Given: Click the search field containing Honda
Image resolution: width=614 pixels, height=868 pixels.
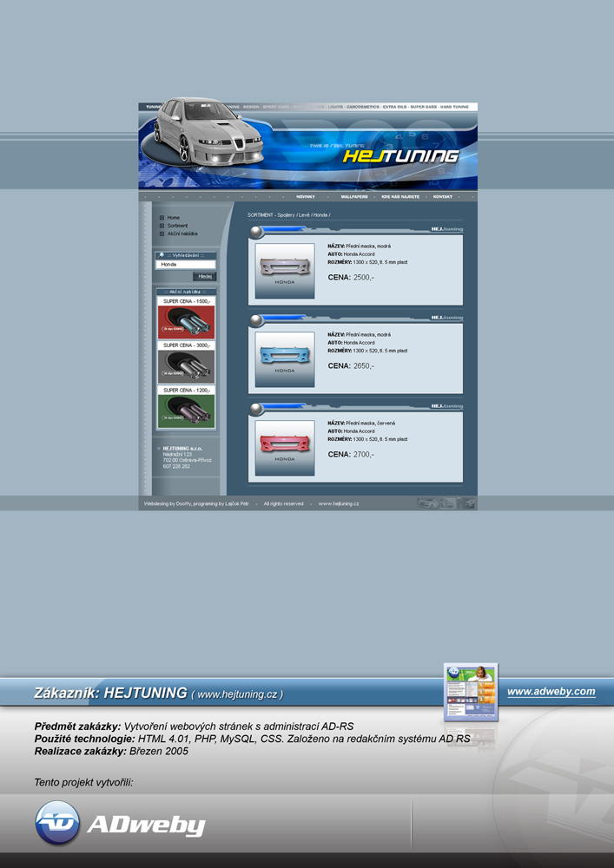Looking at the screenshot, I should [x=186, y=264].
